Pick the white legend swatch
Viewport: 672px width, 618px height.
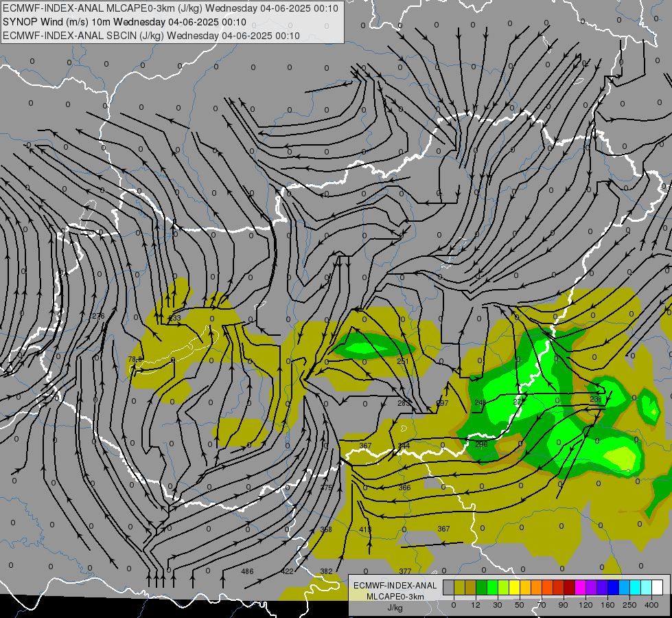click(x=658, y=588)
